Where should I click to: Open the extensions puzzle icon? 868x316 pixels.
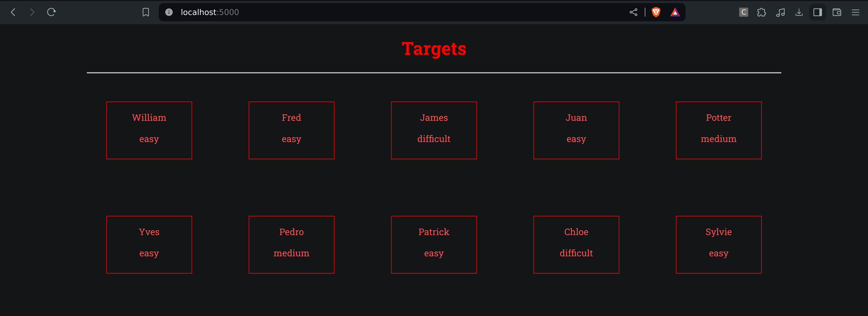761,12
